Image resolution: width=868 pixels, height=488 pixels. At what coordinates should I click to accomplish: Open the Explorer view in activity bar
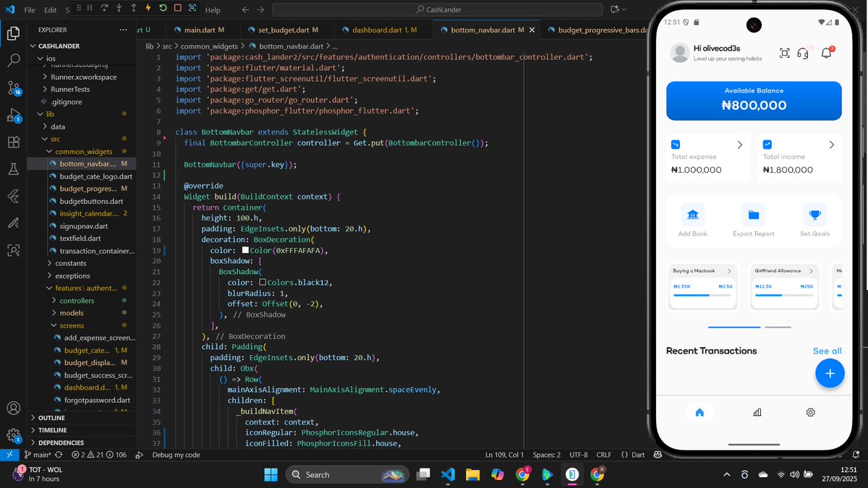pos(13,33)
